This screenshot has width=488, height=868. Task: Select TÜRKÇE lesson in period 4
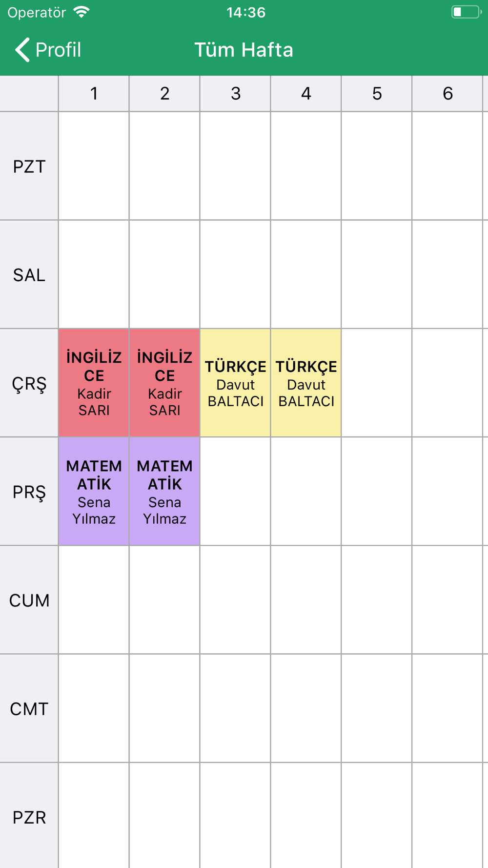(306, 383)
